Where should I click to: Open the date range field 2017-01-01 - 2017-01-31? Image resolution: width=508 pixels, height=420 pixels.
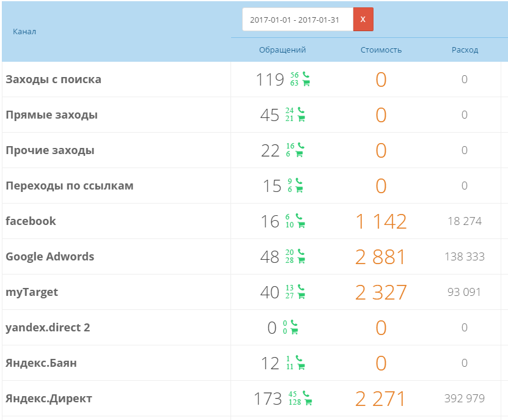click(x=298, y=20)
